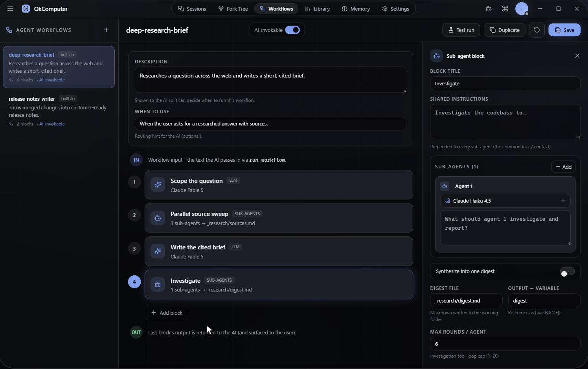588x369 pixels.
Task: Open the Parallel source sweep block
Action: (x=279, y=218)
